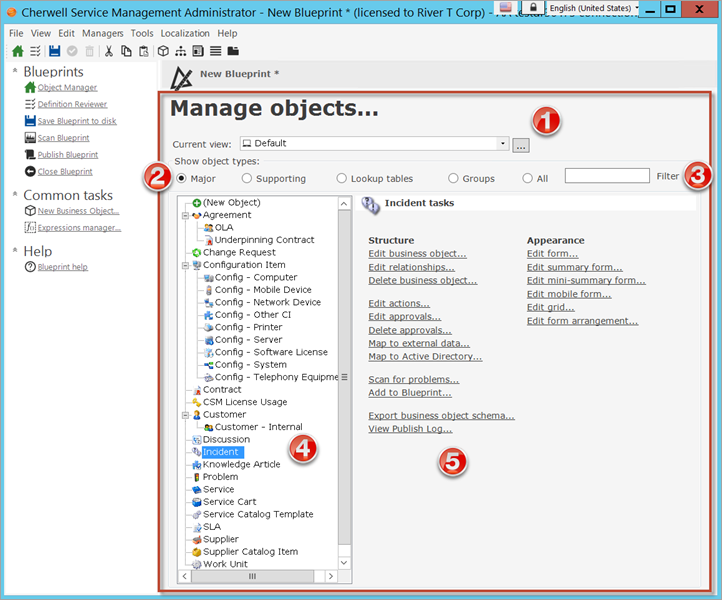This screenshot has height=600, width=722.
Task: Click the Close Blueprint arrow icon
Action: click(30, 171)
